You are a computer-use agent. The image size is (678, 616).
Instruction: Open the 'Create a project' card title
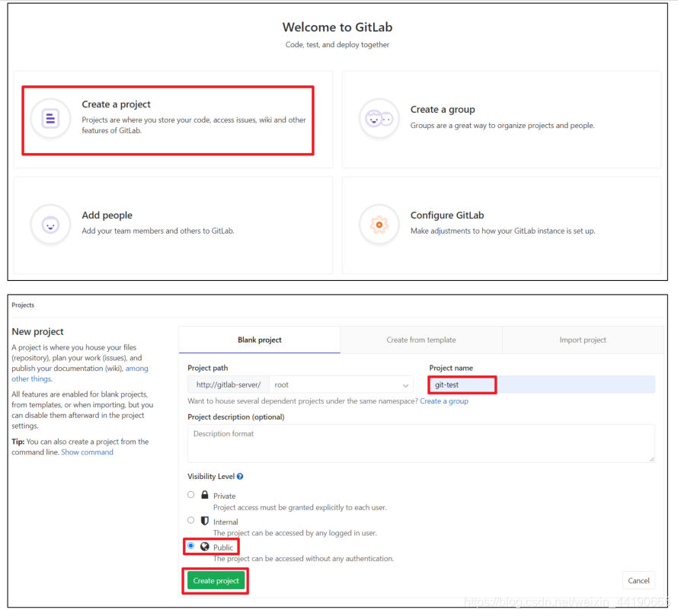pyautogui.click(x=116, y=104)
